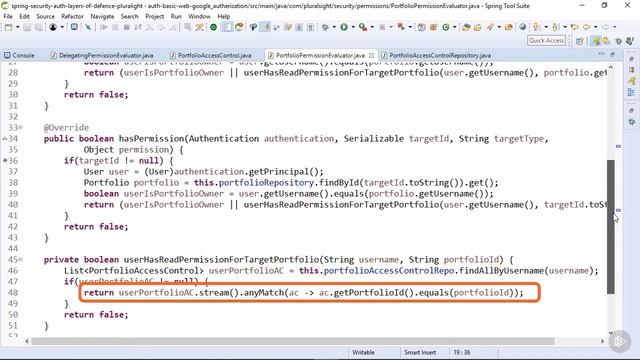Click the Save toolbar icon
640x360 pixels.
tap(27, 27)
